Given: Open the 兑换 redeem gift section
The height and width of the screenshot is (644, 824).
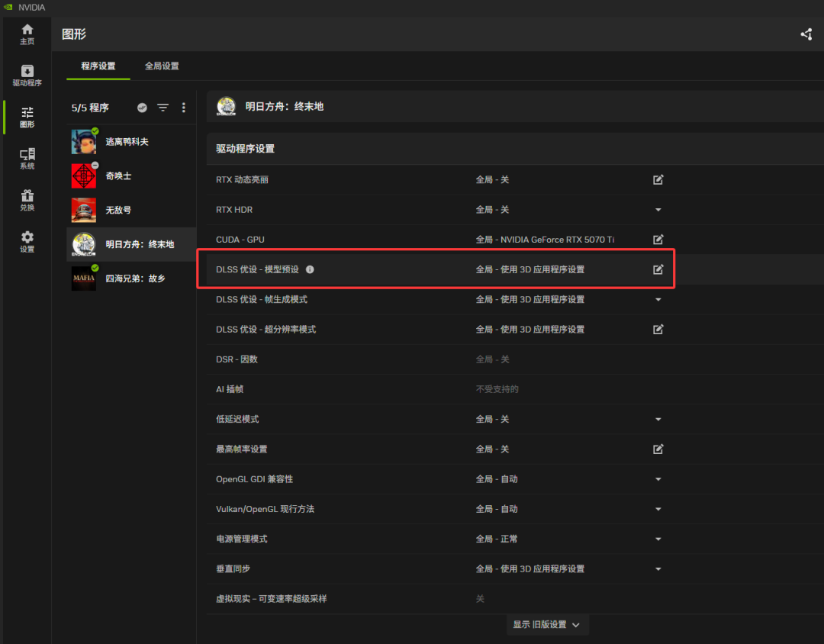Looking at the screenshot, I should pyautogui.click(x=27, y=201).
